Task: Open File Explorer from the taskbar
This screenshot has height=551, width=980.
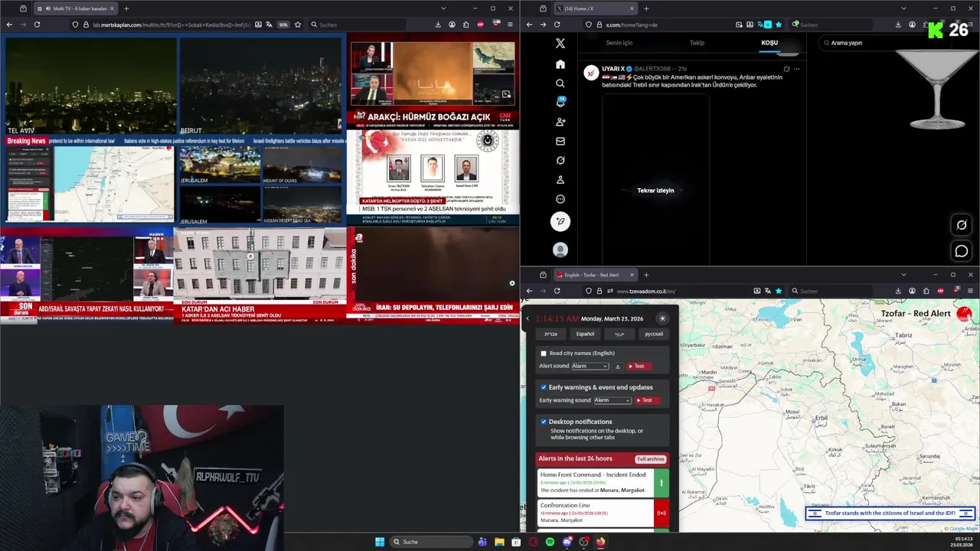Action: coord(499,542)
